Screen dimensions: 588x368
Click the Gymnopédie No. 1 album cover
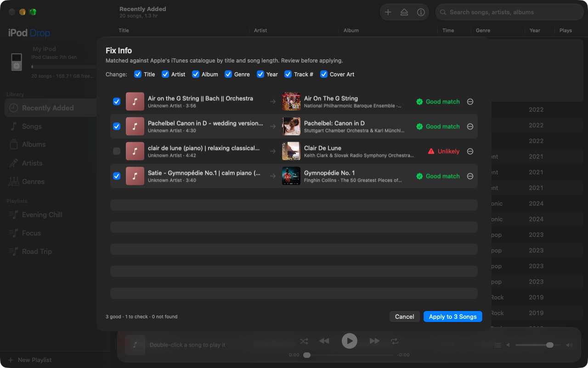coord(291,176)
